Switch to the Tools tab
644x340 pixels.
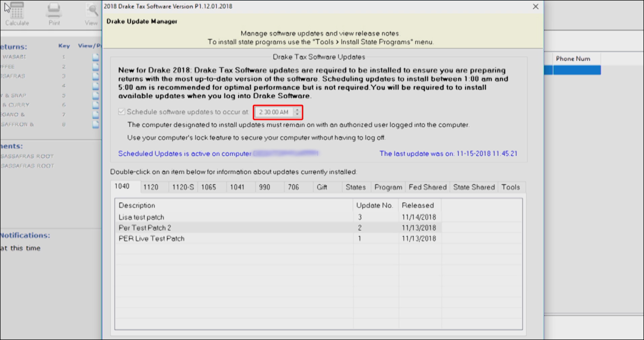[x=512, y=187]
